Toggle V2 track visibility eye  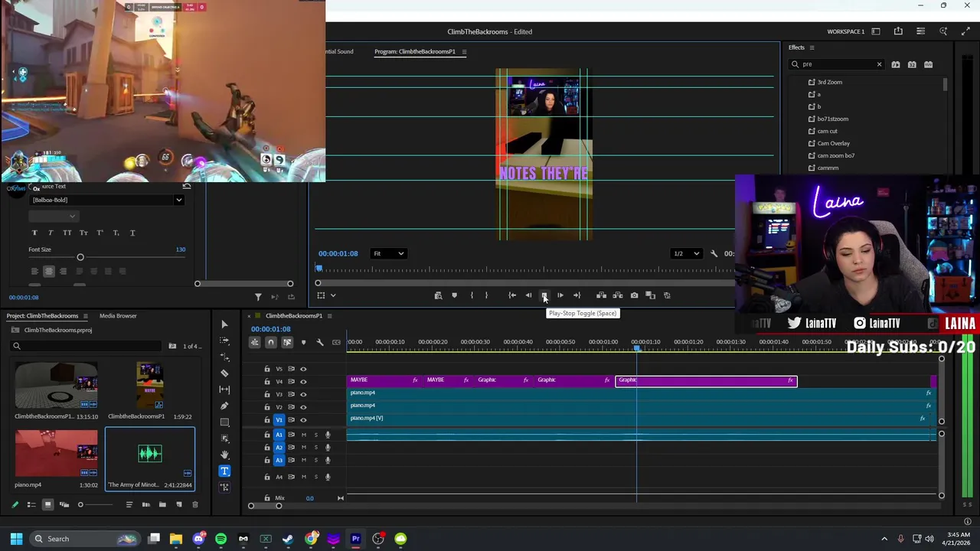coord(303,407)
